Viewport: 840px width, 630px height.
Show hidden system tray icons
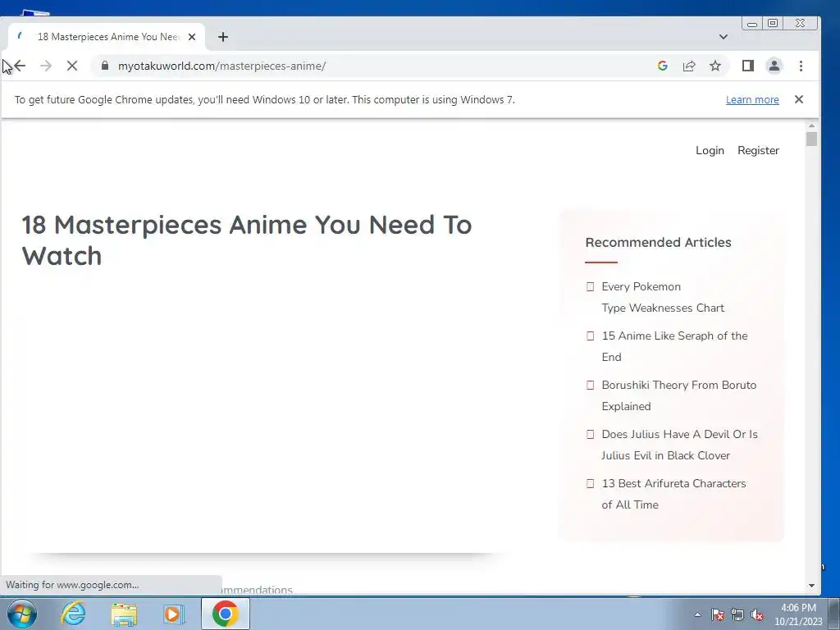[697, 614]
